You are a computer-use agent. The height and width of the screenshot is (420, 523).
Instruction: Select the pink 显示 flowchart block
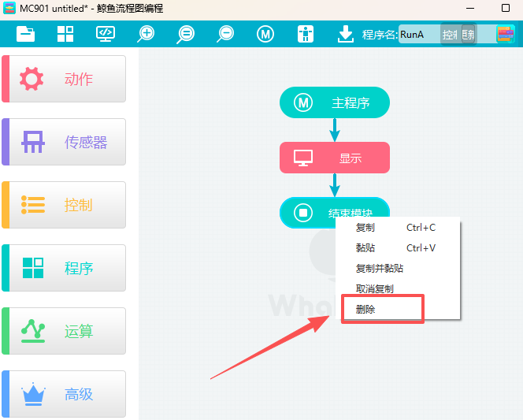click(335, 158)
